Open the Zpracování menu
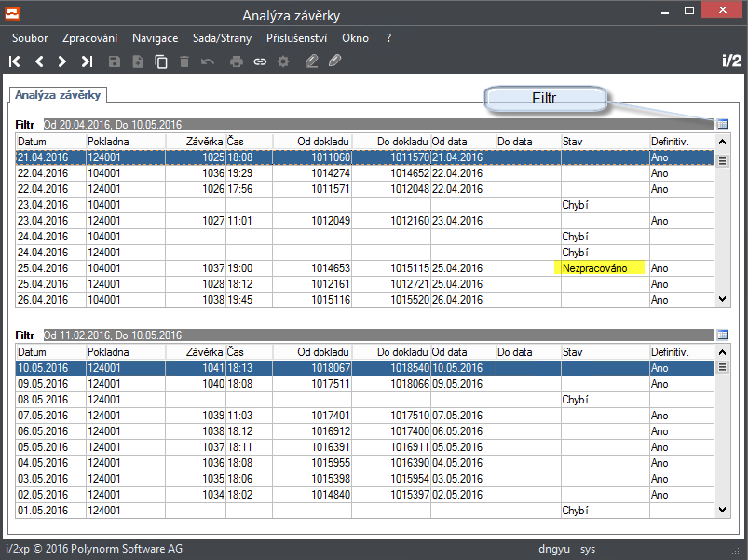The image size is (748, 560). point(89,38)
